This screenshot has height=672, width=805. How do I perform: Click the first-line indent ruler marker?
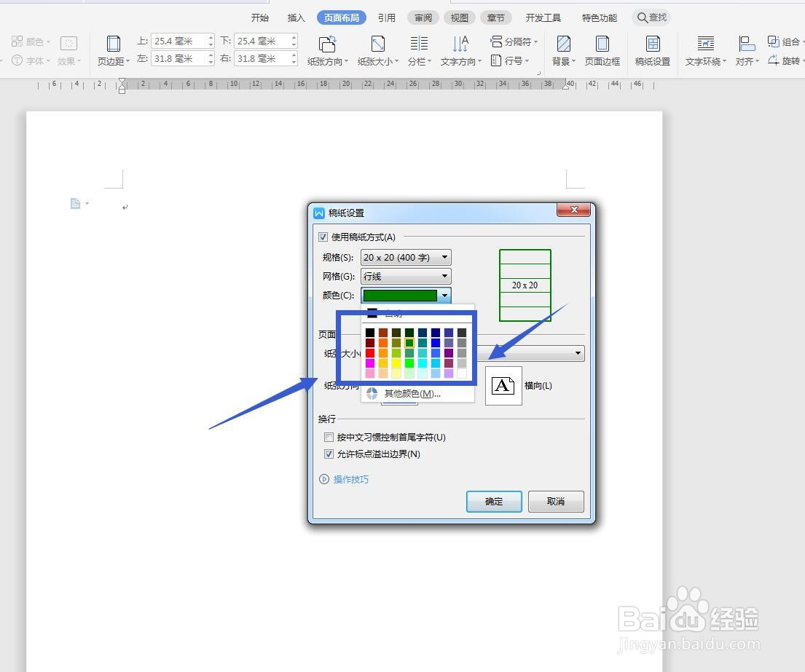(x=122, y=82)
